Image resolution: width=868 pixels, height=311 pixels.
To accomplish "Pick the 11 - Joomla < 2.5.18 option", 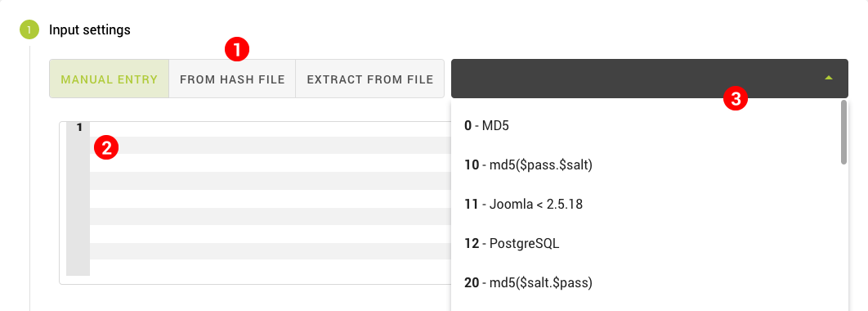I will click(x=646, y=205).
